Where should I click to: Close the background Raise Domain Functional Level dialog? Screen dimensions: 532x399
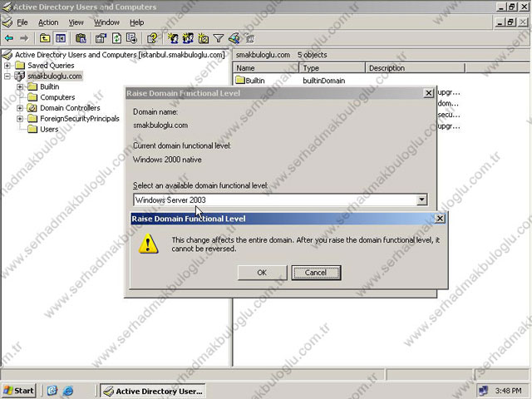[x=429, y=93]
